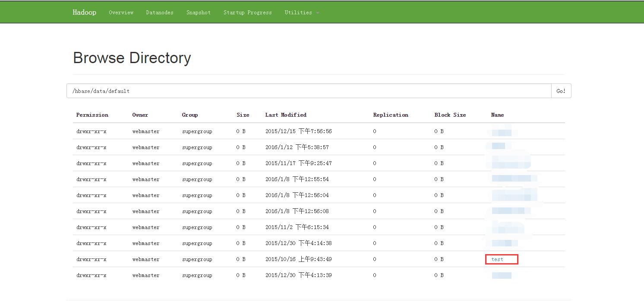The height and width of the screenshot is (306, 644).
Task: Select the date 2016/1/8 下午12:55:54
Action: point(297,179)
